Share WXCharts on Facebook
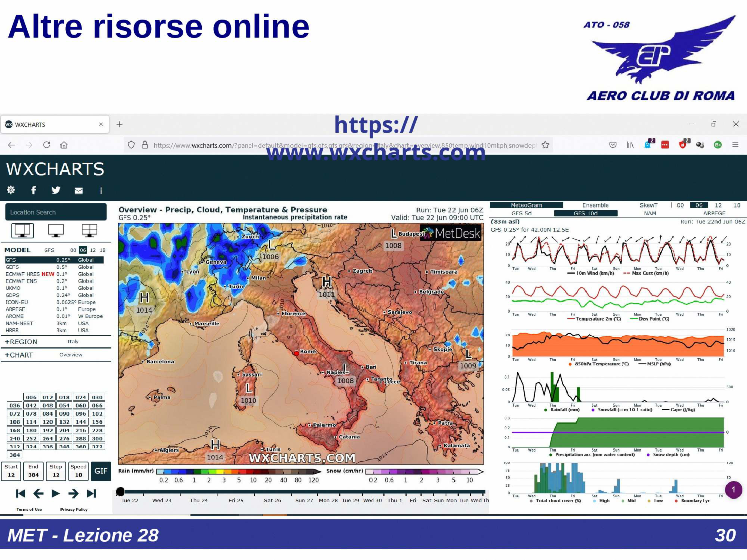The width and height of the screenshot is (747, 560). pos(34,190)
